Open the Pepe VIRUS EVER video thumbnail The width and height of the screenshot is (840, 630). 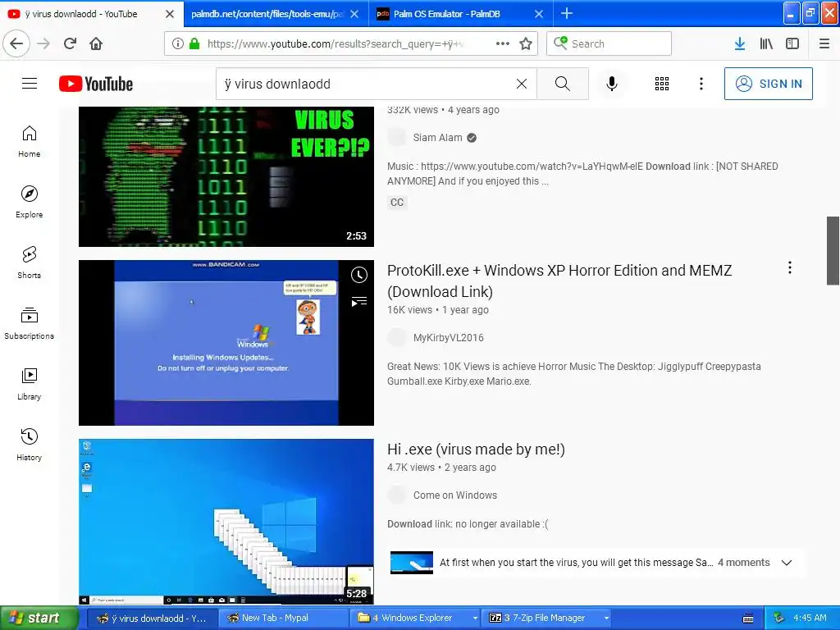226,177
